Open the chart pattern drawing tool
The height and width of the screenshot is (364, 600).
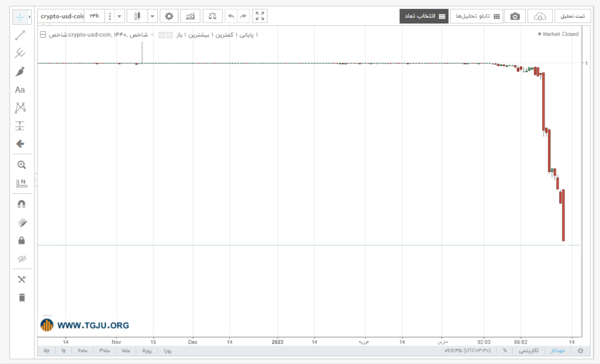(x=20, y=107)
